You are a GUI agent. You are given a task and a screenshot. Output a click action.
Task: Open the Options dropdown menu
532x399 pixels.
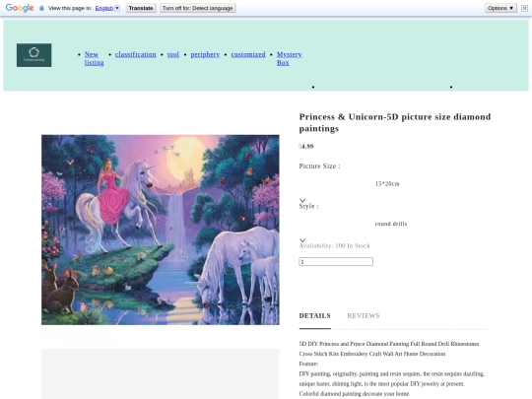click(500, 8)
